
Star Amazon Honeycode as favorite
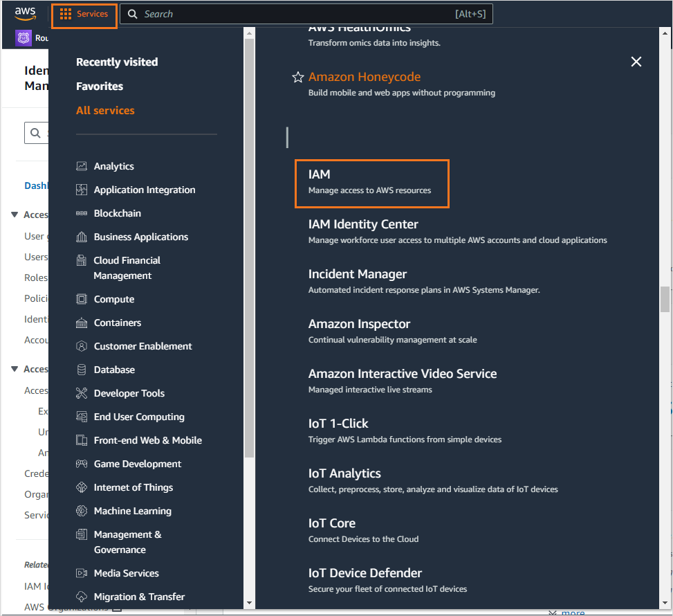coord(298,78)
